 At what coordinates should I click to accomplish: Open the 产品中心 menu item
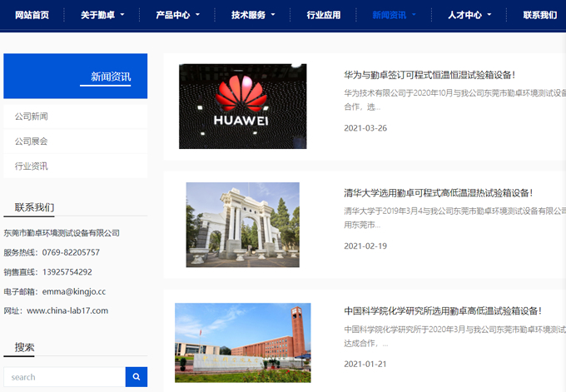click(x=173, y=15)
